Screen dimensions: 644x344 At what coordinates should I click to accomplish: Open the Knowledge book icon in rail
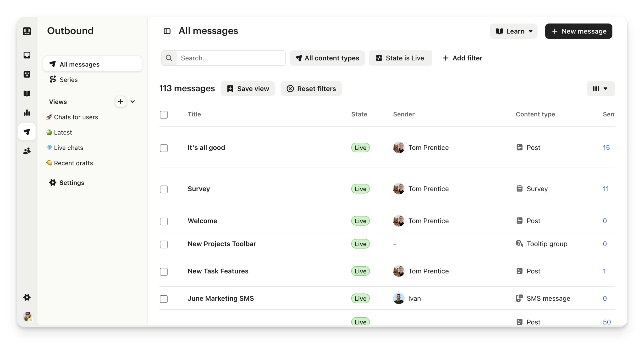pyautogui.click(x=27, y=93)
